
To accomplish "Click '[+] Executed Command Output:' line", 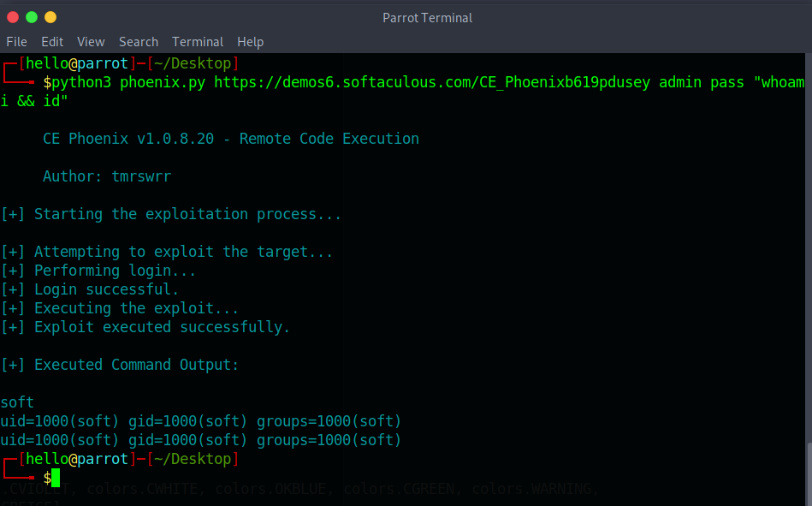I will [x=120, y=365].
